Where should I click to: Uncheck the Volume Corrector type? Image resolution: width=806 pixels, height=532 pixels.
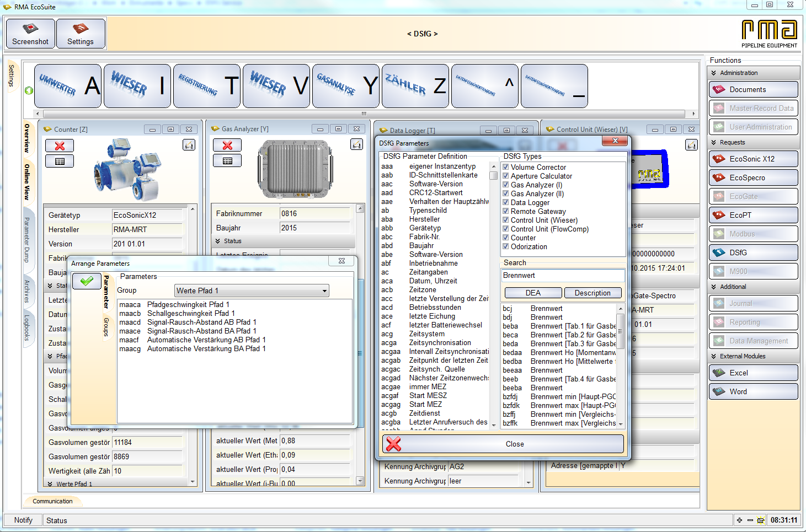505,167
